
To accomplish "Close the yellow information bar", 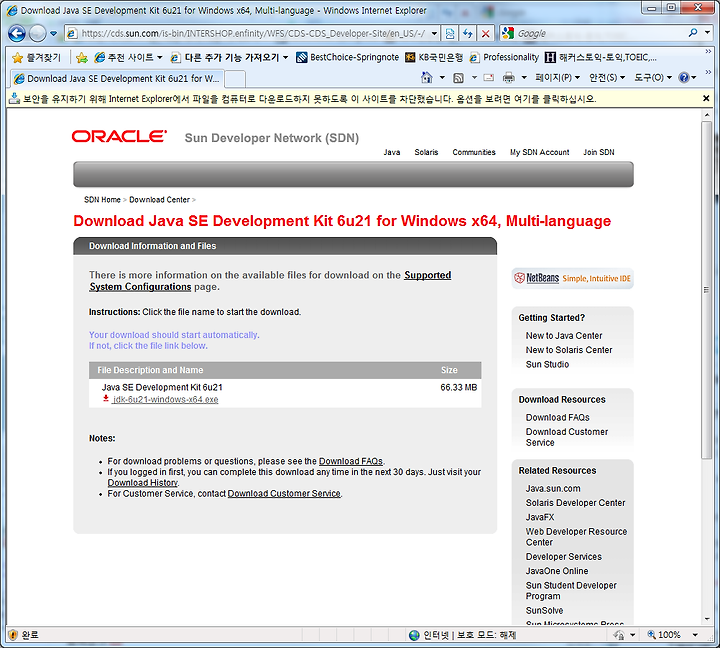I will 706,98.
